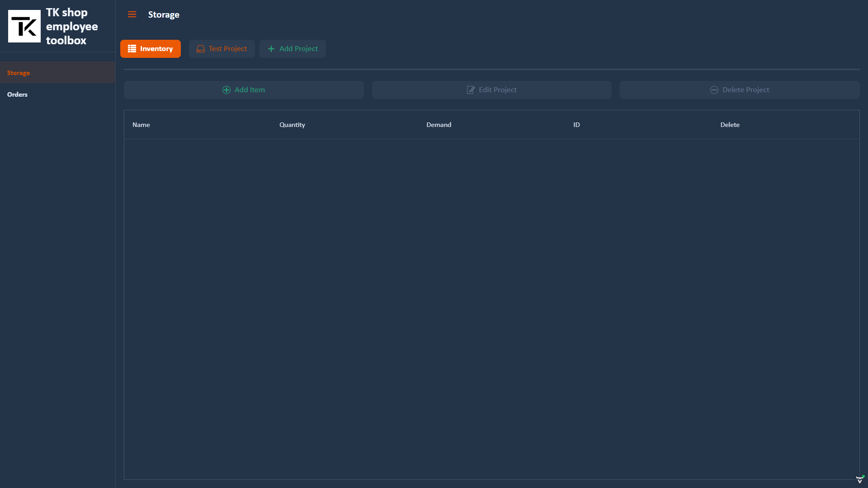
Task: Click the Add Project button
Action: 292,48
